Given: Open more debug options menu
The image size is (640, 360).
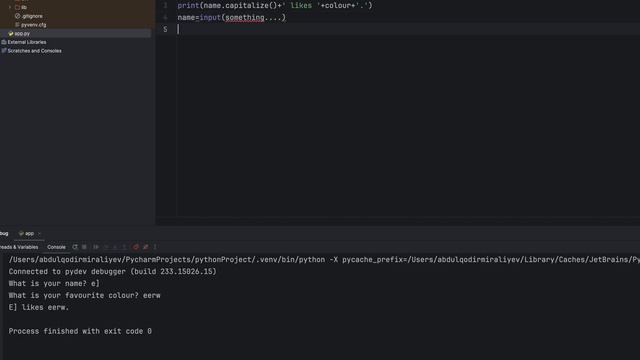Looking at the screenshot, I should (x=155, y=247).
